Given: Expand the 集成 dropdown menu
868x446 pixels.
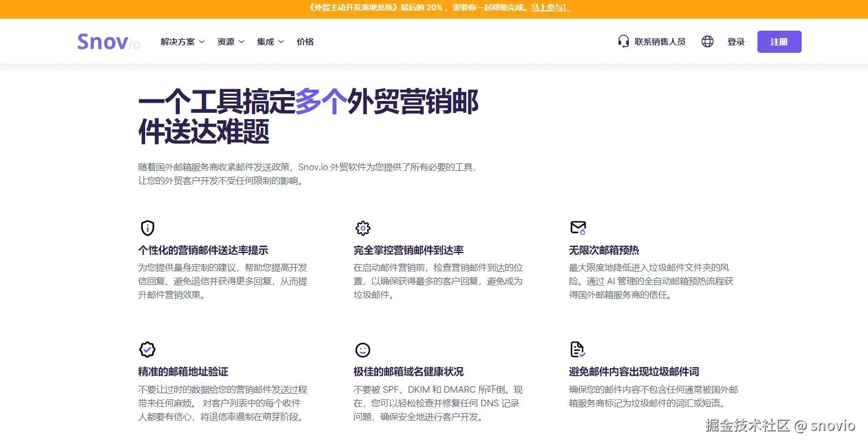Looking at the screenshot, I should (270, 41).
